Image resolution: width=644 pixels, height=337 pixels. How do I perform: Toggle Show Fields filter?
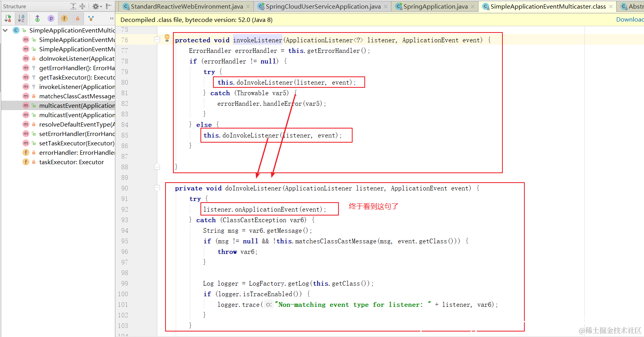(64, 18)
